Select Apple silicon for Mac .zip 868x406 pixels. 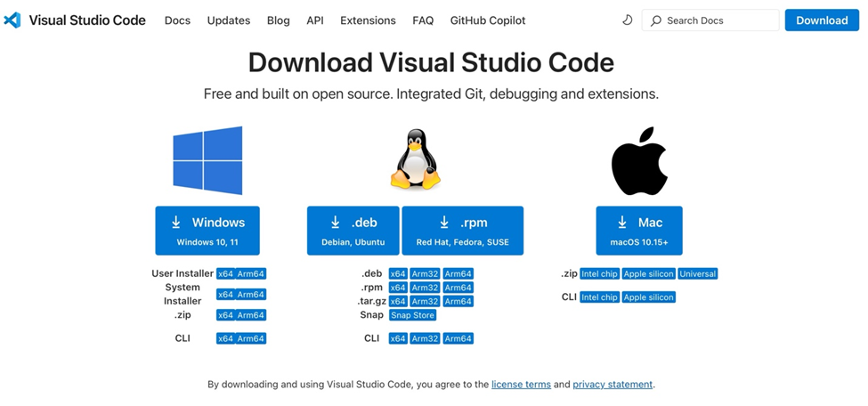click(649, 273)
